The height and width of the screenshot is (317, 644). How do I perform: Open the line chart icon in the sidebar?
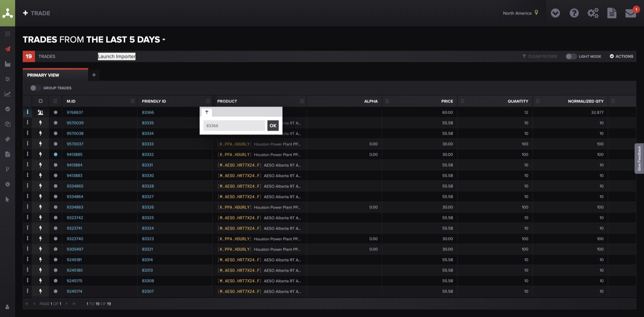point(8,94)
